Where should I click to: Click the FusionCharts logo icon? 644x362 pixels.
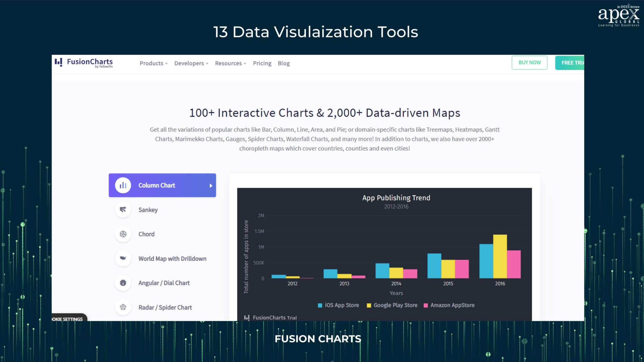click(x=58, y=63)
